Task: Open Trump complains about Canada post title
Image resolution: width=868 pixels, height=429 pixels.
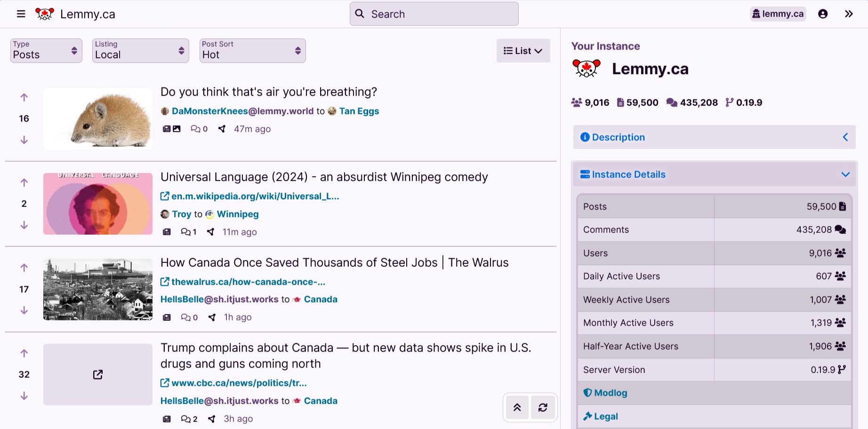Action: (346, 356)
